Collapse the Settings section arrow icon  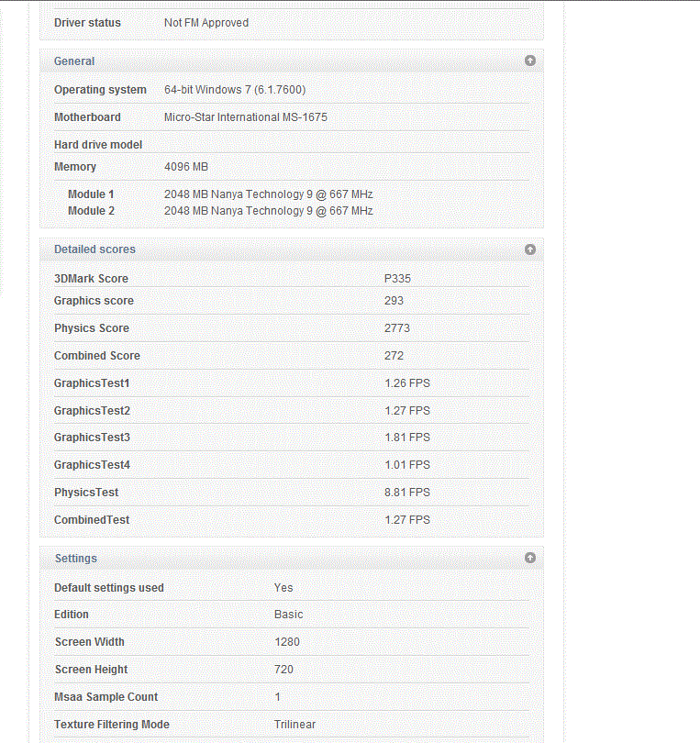click(x=530, y=558)
